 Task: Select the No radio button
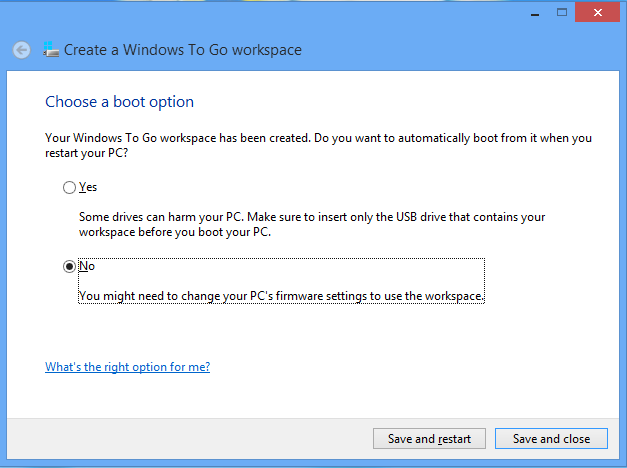(69, 267)
